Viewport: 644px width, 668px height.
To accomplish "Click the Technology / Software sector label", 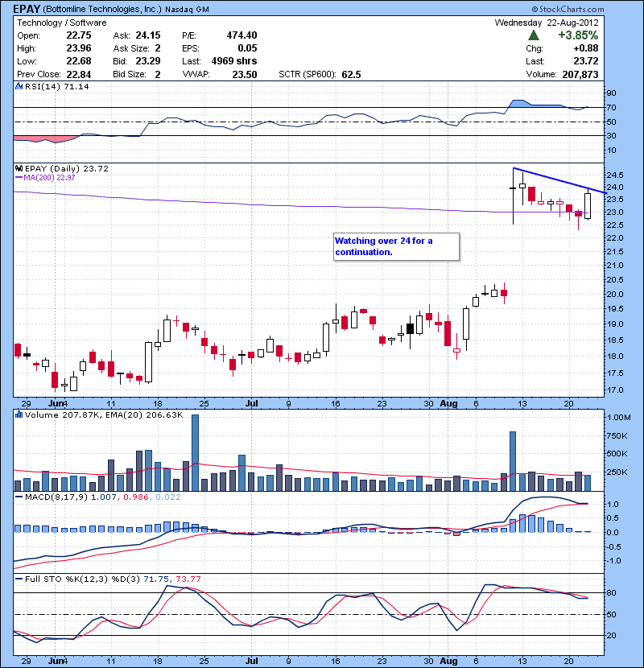I will pos(62,23).
